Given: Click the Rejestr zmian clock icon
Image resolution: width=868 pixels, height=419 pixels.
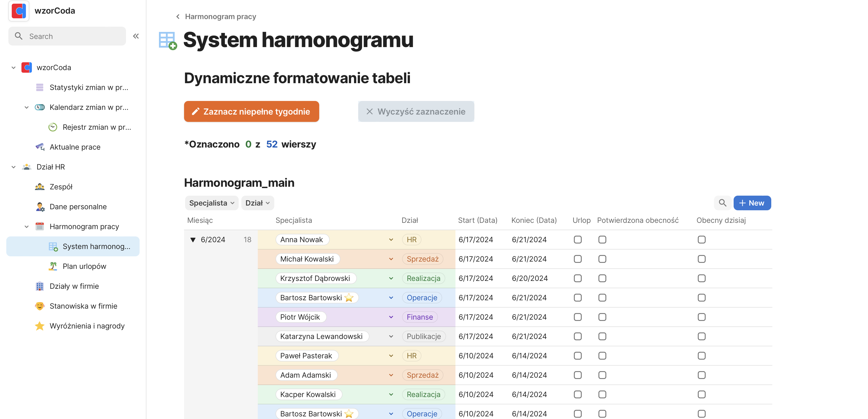Looking at the screenshot, I should tap(53, 127).
